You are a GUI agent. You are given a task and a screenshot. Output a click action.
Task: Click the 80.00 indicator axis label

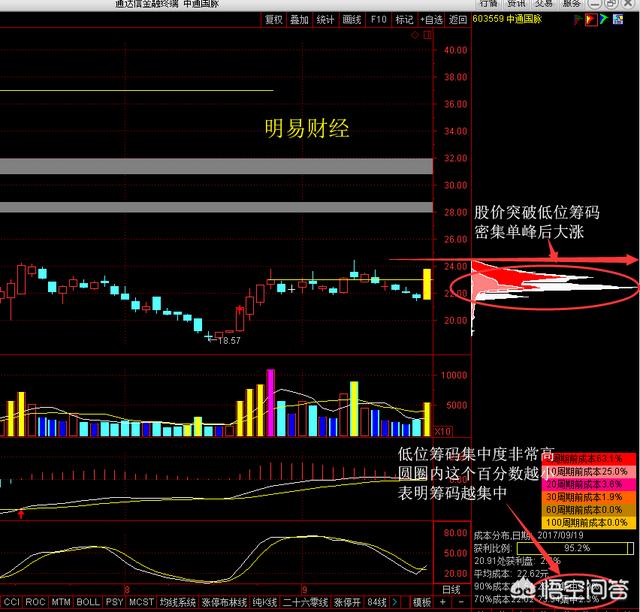(456, 533)
